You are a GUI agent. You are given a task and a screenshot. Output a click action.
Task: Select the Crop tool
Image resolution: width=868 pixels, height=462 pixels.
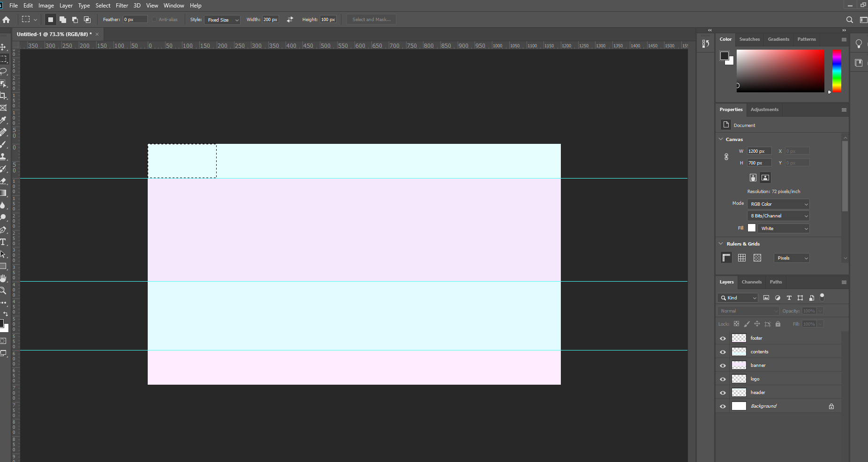pyautogui.click(x=3, y=96)
